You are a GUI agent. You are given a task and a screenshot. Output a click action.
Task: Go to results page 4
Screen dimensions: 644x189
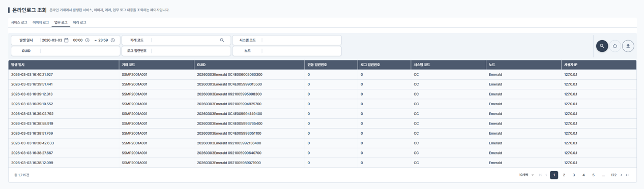click(583, 175)
